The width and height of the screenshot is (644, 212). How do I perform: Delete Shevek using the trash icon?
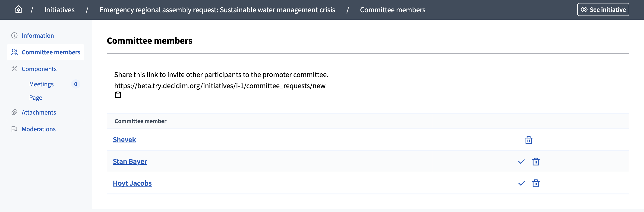(529, 140)
